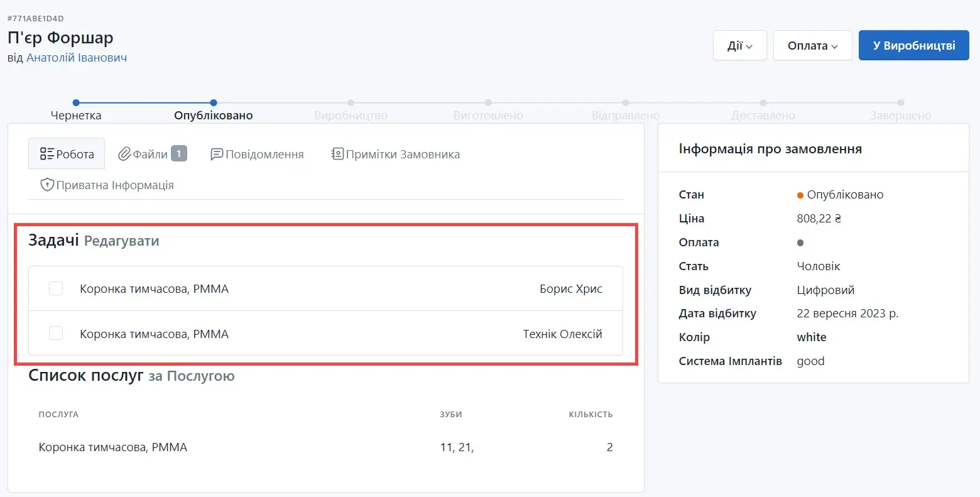The width and height of the screenshot is (980, 497).
Task: Click the ПОСЛУГА column header
Action: point(58,415)
